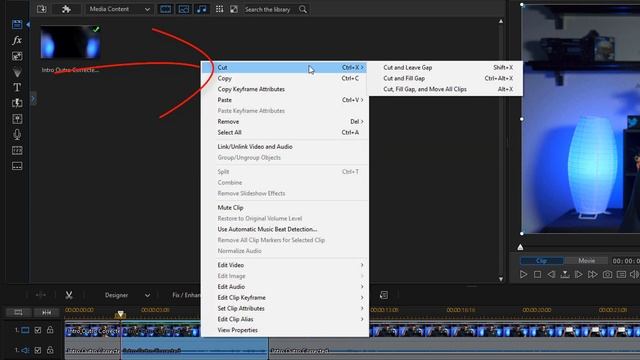This screenshot has width=640, height=360.
Task: Step to the previous frame
Action: pos(551,275)
